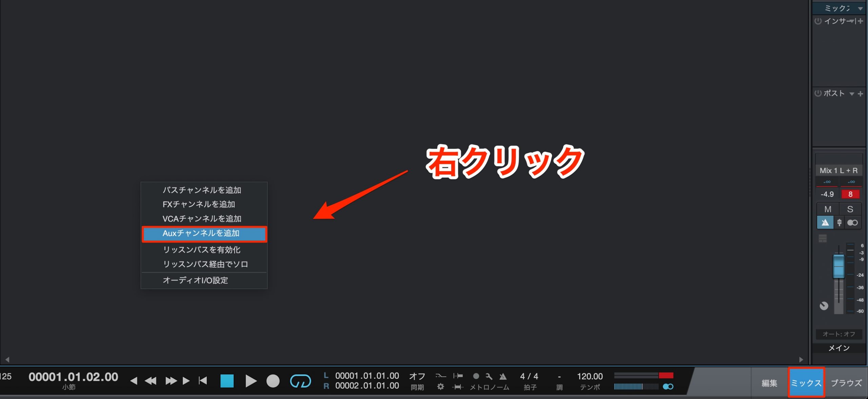This screenshot has height=399, width=868.
Task: Toggle the metronome click in the transport bar
Action: [503, 376]
